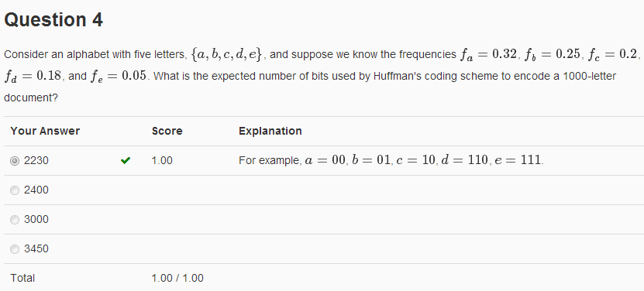Click the Question 4 heading

53,19
